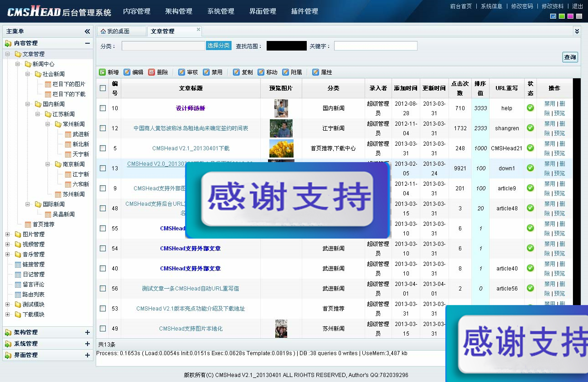This screenshot has height=382, width=588.
Task: Click the 选择分类 button
Action: click(x=219, y=46)
